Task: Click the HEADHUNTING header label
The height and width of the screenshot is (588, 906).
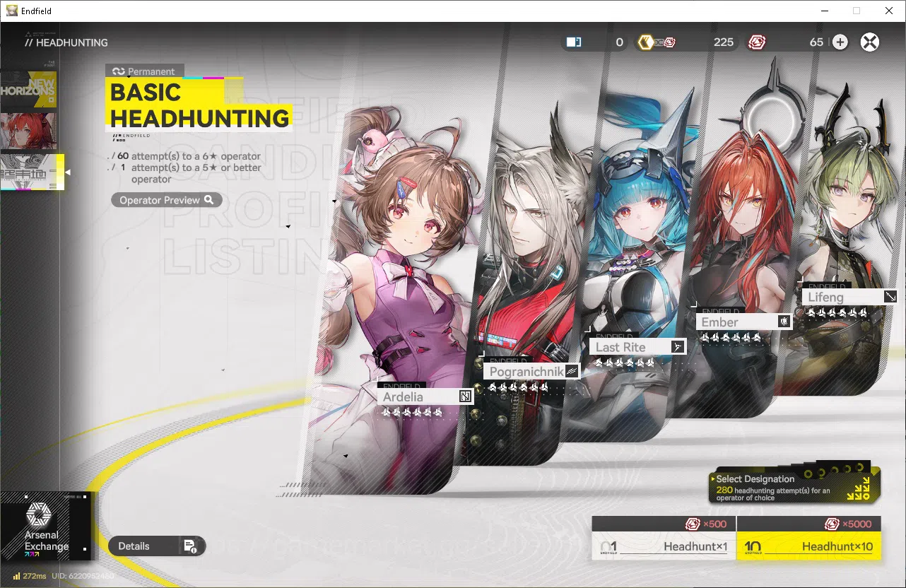Action: click(66, 42)
